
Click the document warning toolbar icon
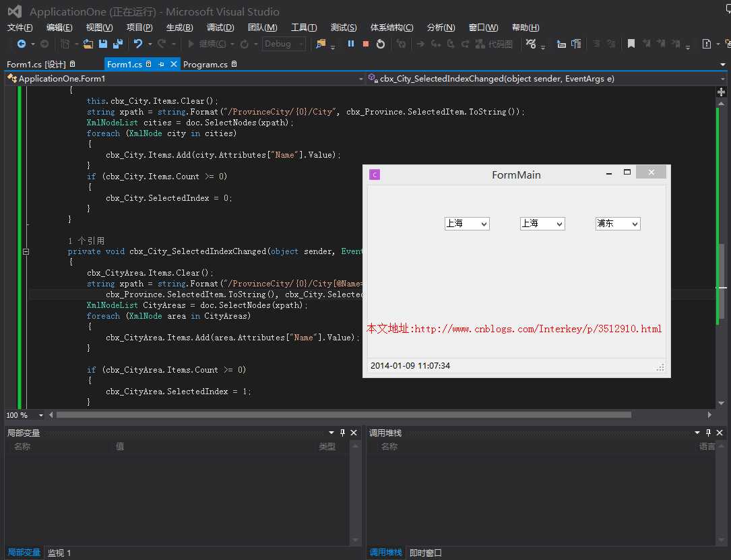[707, 44]
